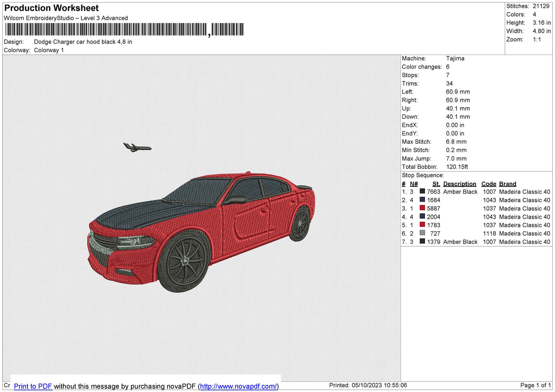This screenshot has width=555, height=392.
Task: Click the 'Stop Sequence:' heading
Action: pyautogui.click(x=423, y=175)
